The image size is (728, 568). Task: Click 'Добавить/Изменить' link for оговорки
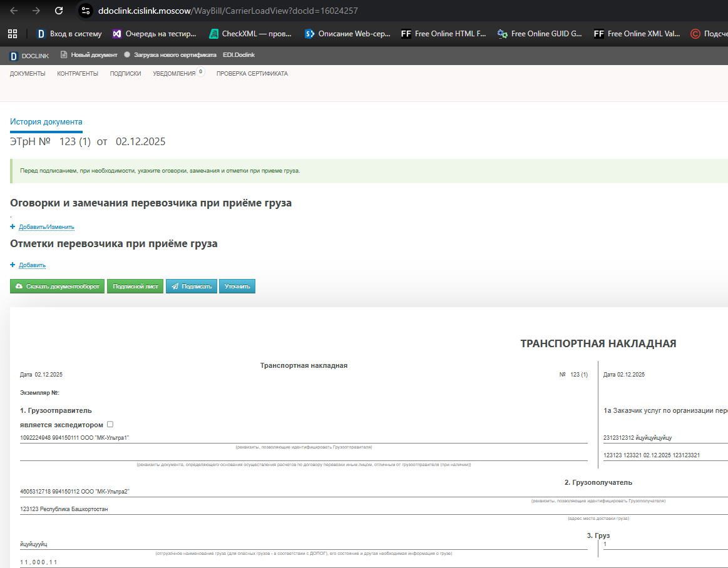pyautogui.click(x=46, y=227)
